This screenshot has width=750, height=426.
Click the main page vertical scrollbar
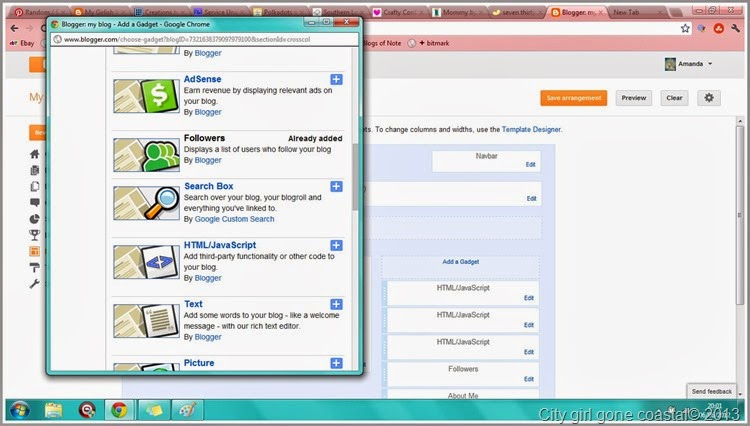739,215
